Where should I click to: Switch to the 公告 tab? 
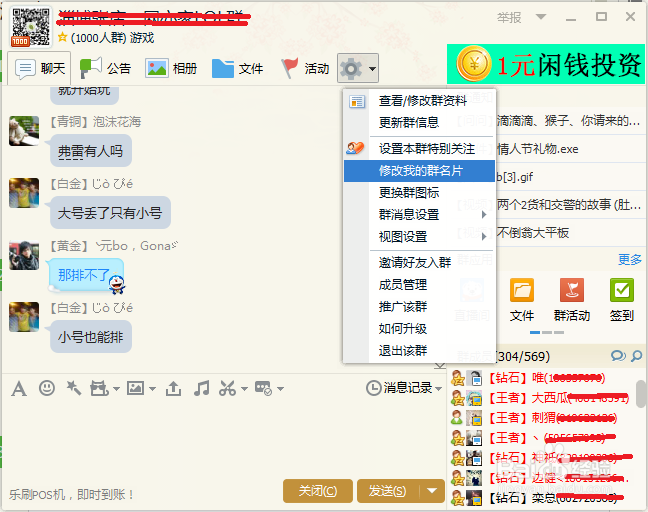pos(106,68)
